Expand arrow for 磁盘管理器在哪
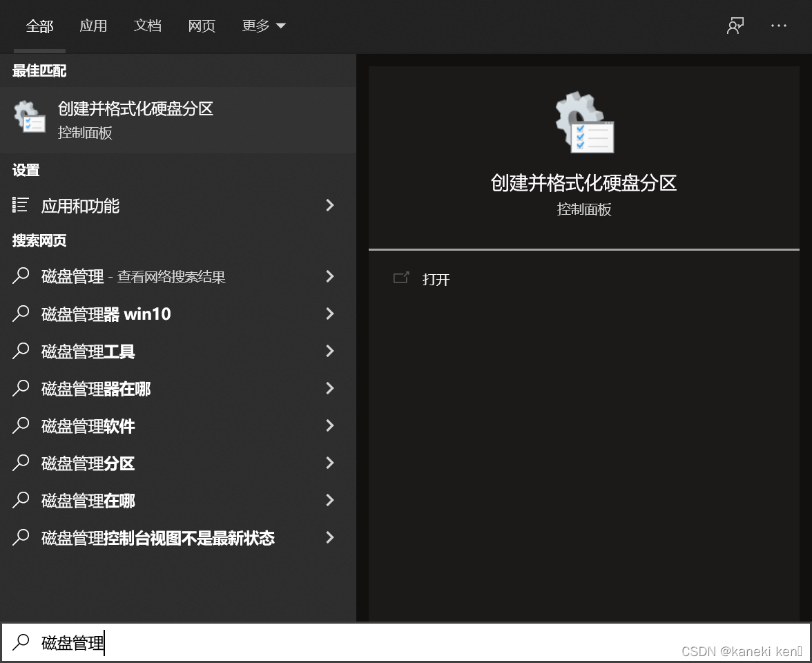This screenshot has height=663, width=812. [330, 388]
